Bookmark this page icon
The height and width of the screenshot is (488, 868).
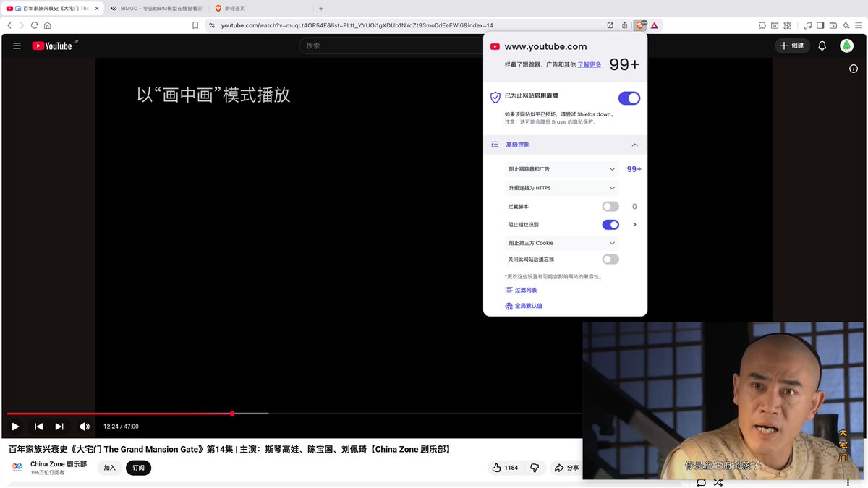(195, 25)
